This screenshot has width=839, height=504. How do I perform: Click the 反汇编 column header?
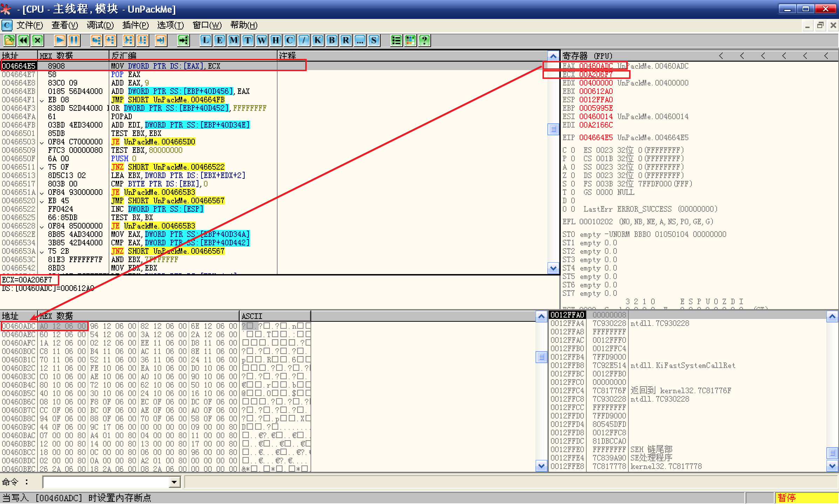tap(124, 55)
